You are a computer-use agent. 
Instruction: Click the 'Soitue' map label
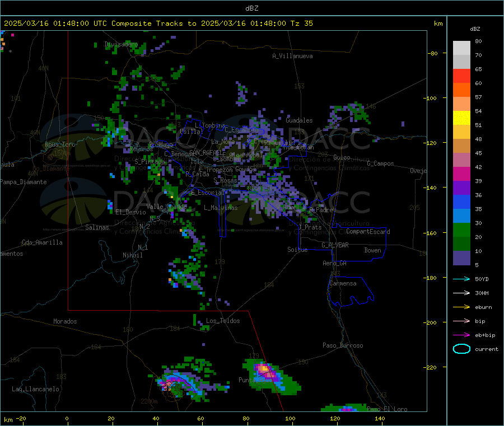(x=297, y=250)
